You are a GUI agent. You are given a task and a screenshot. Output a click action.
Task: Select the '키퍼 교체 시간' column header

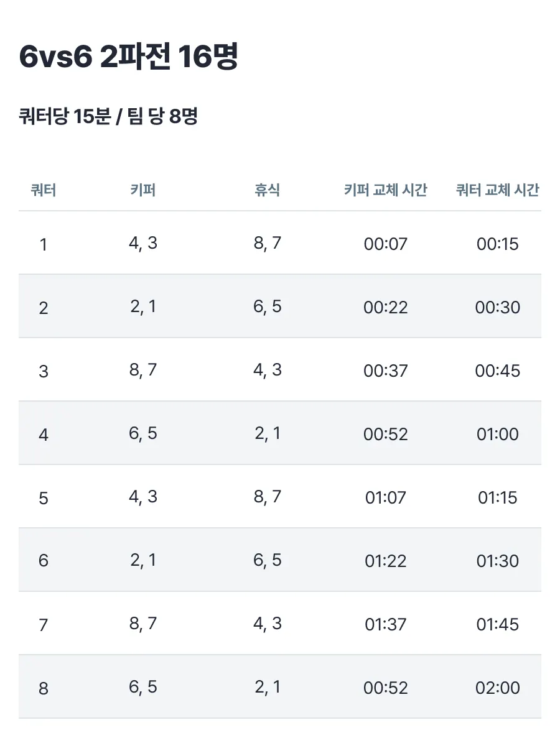click(386, 190)
